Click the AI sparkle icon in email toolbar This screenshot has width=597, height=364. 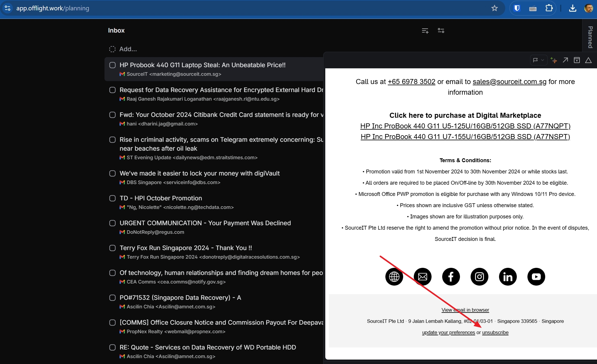point(553,60)
